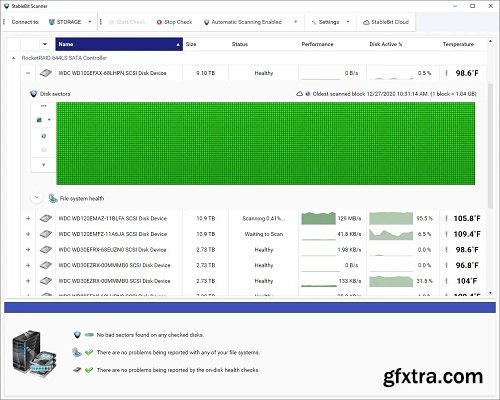Click the WD120EMFZ-11A6JA disk drive icon
Viewport: 500px width, 400px height.
(x=46, y=234)
